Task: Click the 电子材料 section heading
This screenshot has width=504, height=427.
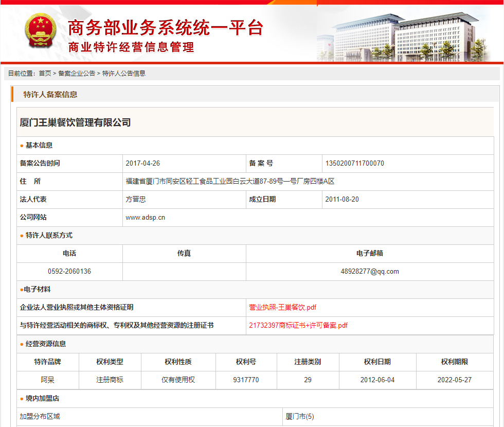Action: coord(37,289)
